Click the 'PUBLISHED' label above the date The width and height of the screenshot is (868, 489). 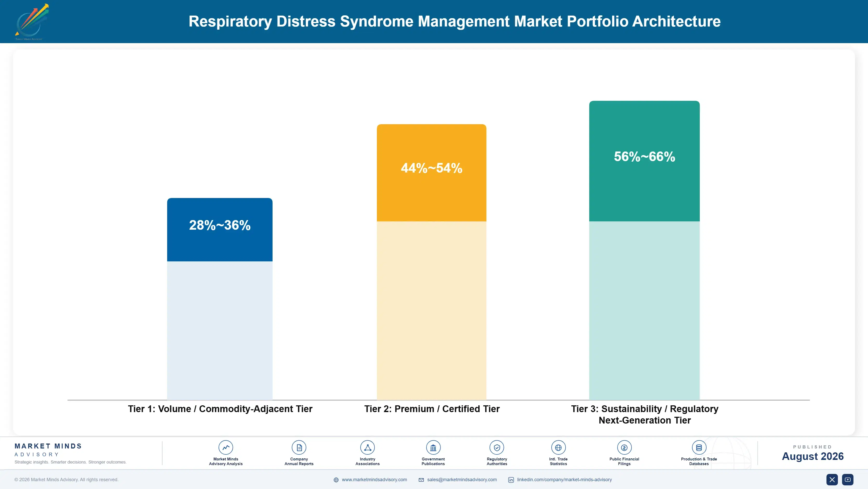[812, 447]
